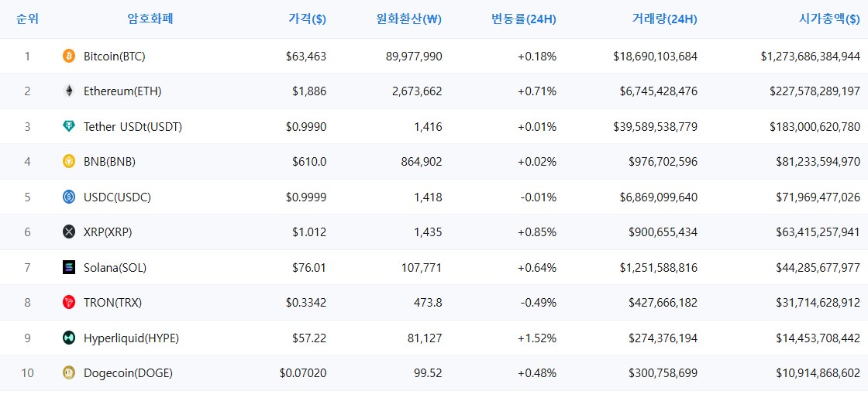
Task: Select Hyperliquid price $57.22
Action: pyautogui.click(x=309, y=338)
